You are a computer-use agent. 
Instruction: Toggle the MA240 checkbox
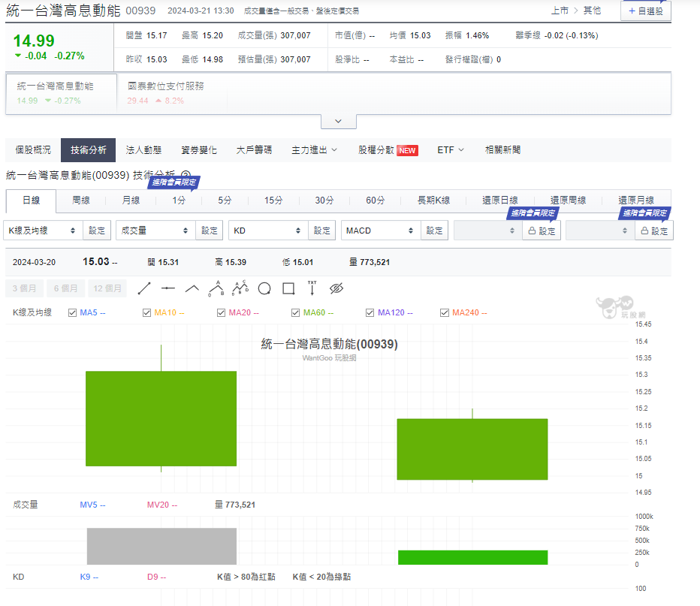pos(444,313)
